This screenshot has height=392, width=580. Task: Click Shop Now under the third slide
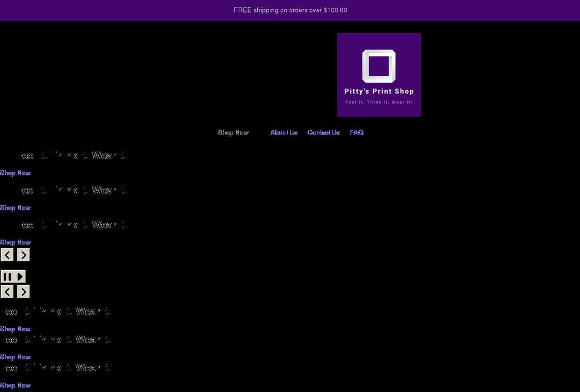click(x=15, y=242)
